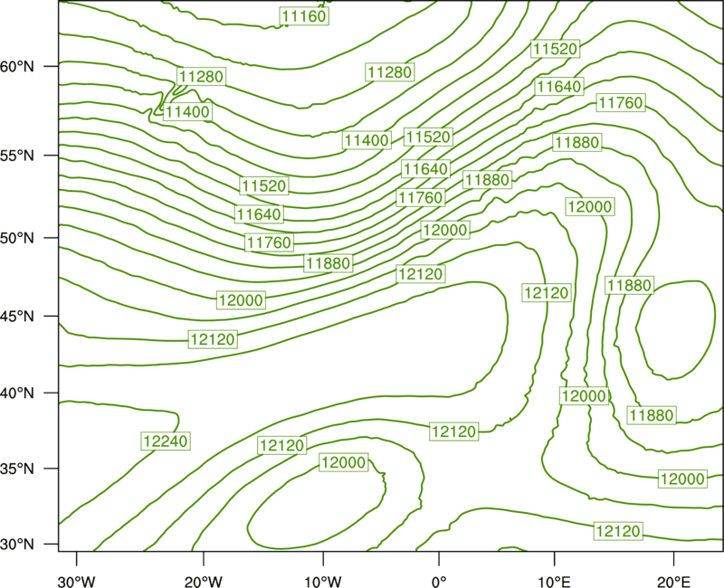
Task: Select the 11520 label directly above 11640 at right
Action: [555, 49]
